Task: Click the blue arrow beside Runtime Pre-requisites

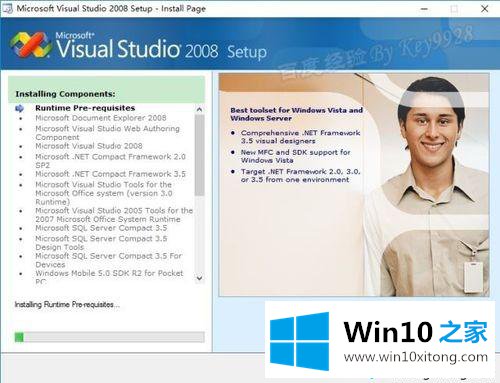Action: coord(20,108)
